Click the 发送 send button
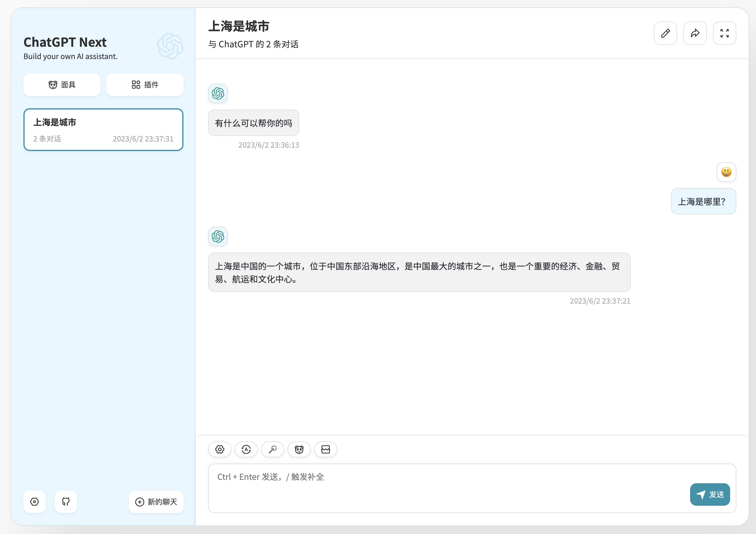 click(710, 495)
